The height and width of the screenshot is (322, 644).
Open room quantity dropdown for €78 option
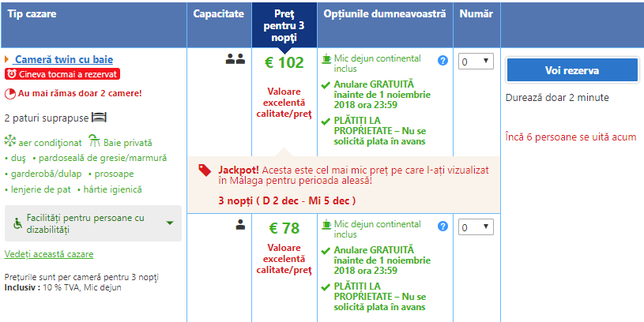point(476,227)
